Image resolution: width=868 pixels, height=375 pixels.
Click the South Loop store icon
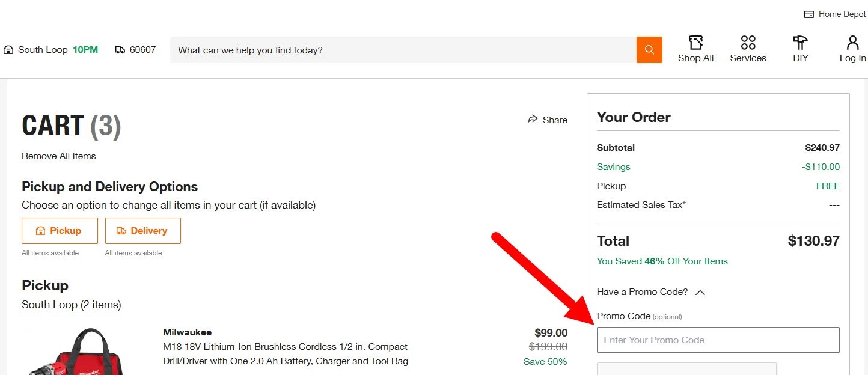[8, 50]
